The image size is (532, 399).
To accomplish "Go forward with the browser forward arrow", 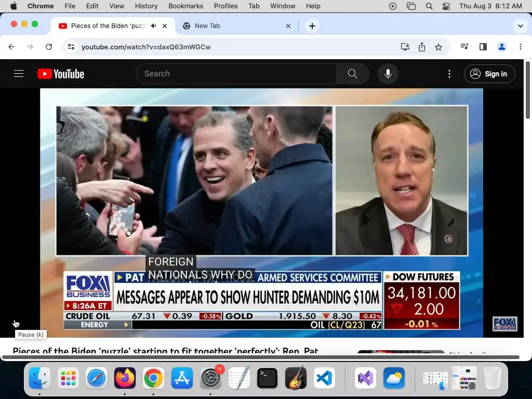I will point(30,47).
